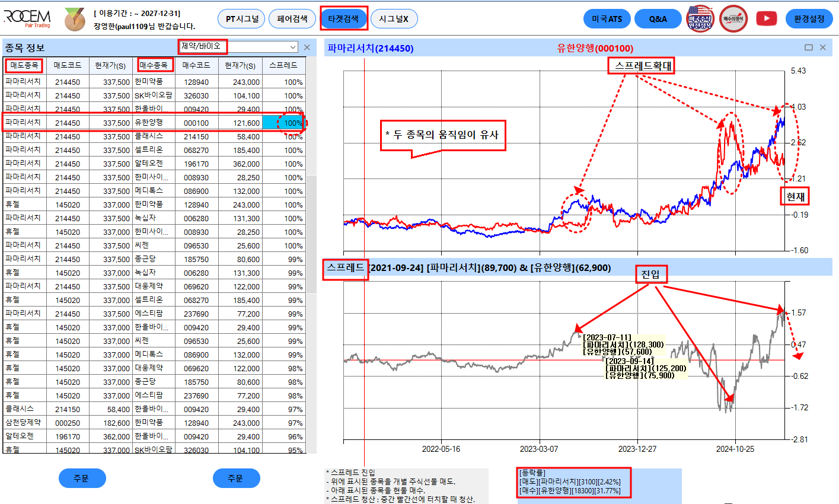
Task: Click the -2.81 spread axis value
Action: 800,439
